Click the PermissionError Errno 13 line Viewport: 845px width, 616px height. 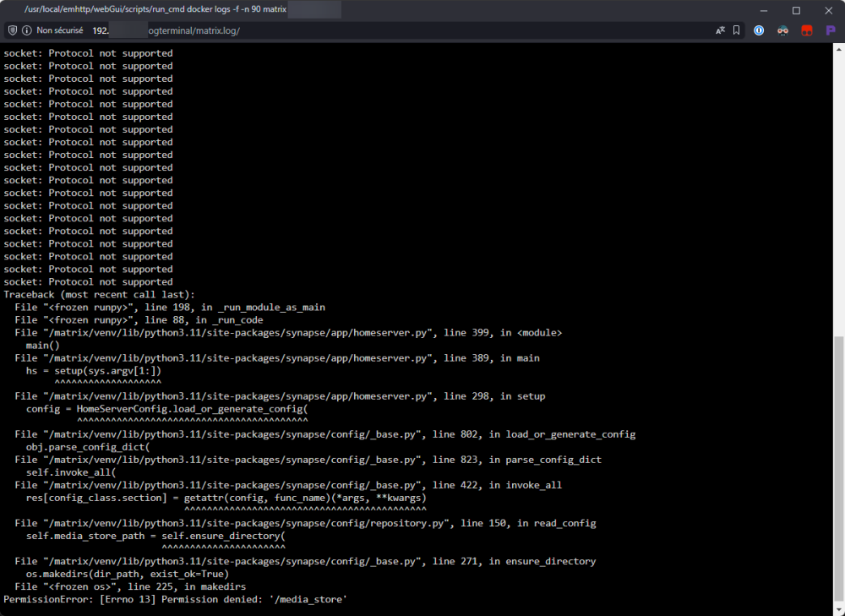(175, 599)
